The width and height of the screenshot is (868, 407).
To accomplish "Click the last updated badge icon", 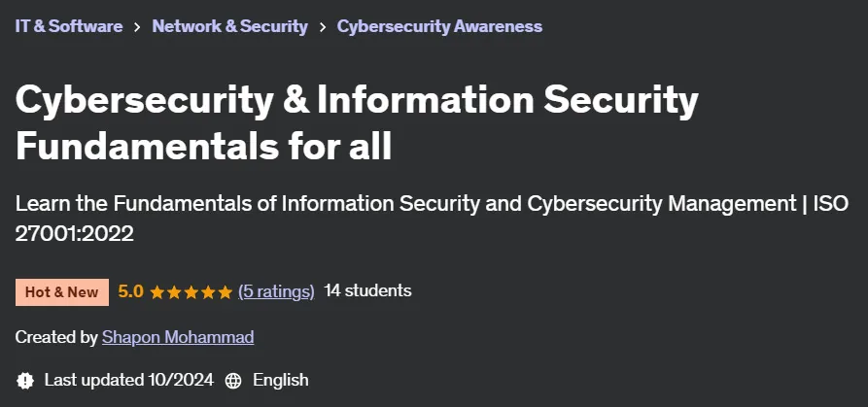I will (25, 381).
